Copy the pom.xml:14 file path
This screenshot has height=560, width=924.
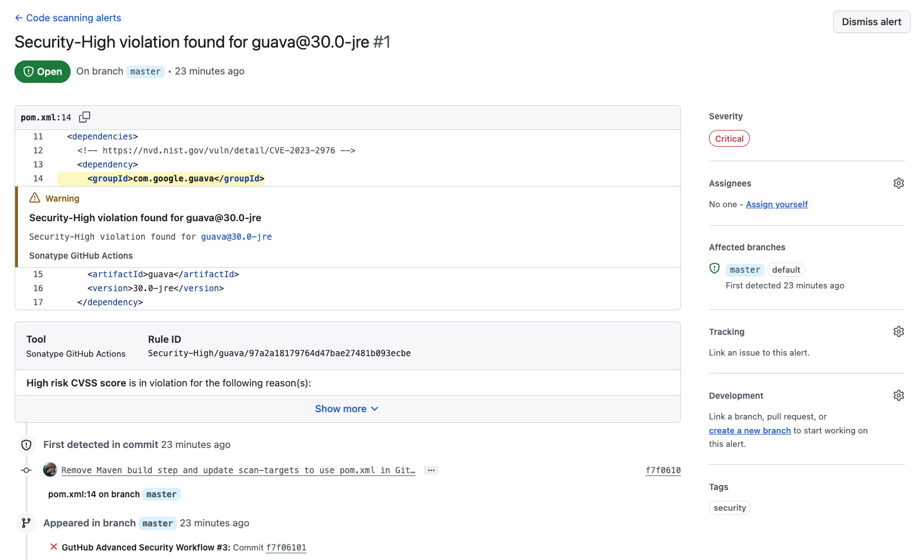point(85,117)
